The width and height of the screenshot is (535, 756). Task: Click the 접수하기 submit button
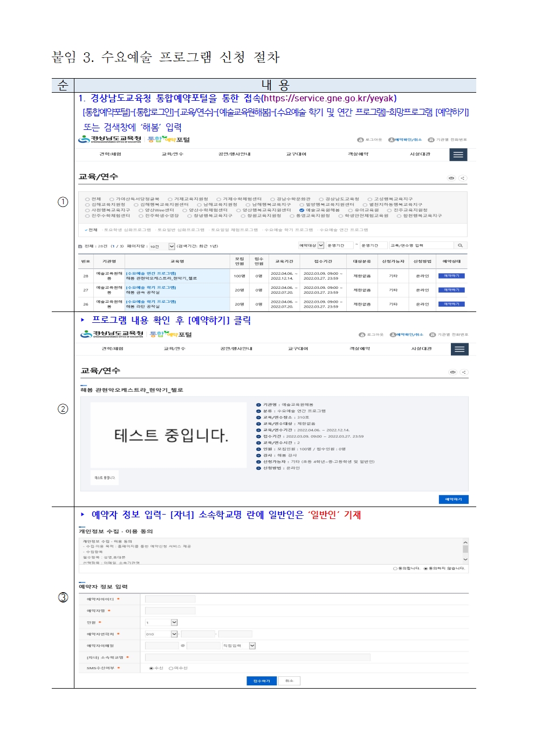[262, 681]
